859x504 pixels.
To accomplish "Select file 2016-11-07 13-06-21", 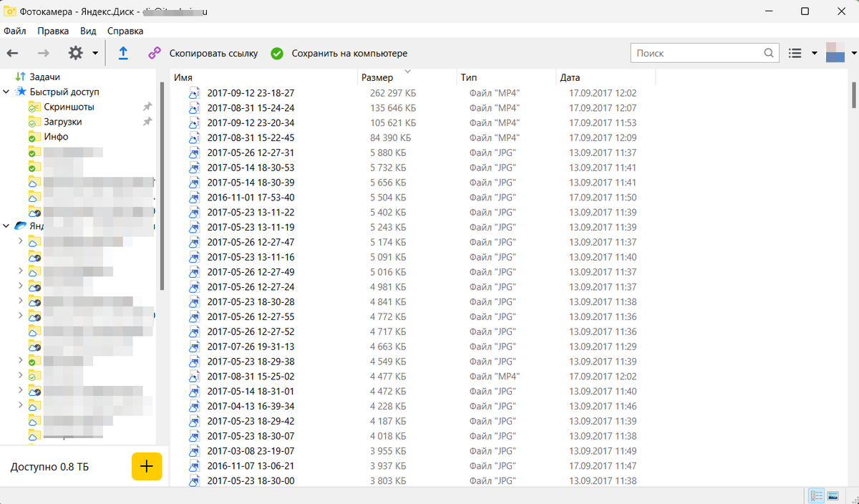I will point(251,466).
